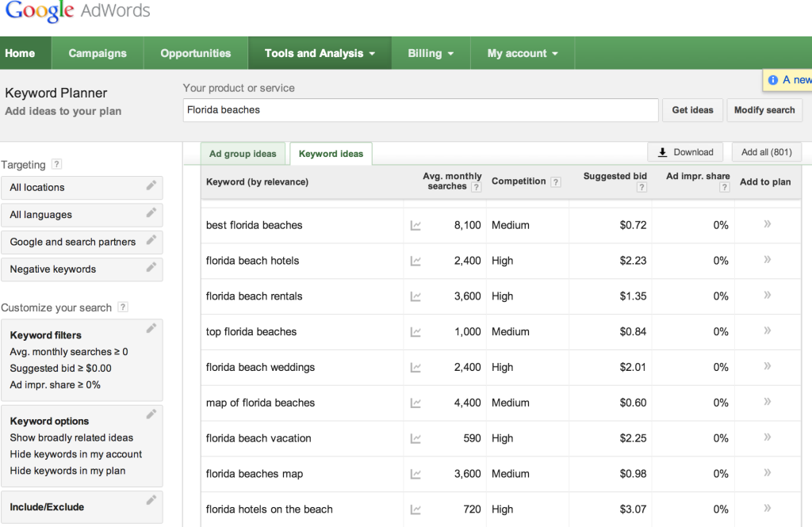Open the new-feature info notification
This screenshot has height=527, width=812.
coord(787,80)
